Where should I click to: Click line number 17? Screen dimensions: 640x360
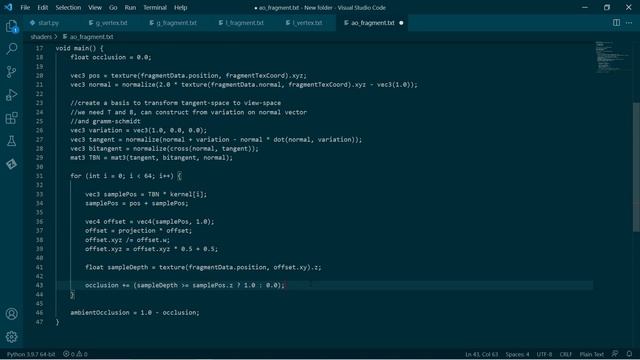(39, 48)
